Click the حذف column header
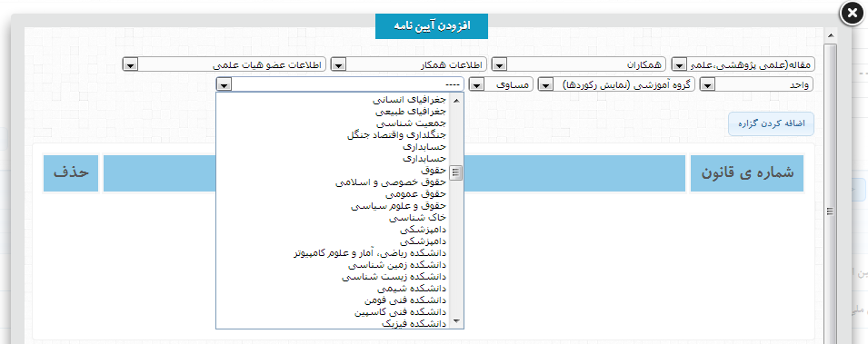Viewport: 868px width, 344px height. (71, 173)
